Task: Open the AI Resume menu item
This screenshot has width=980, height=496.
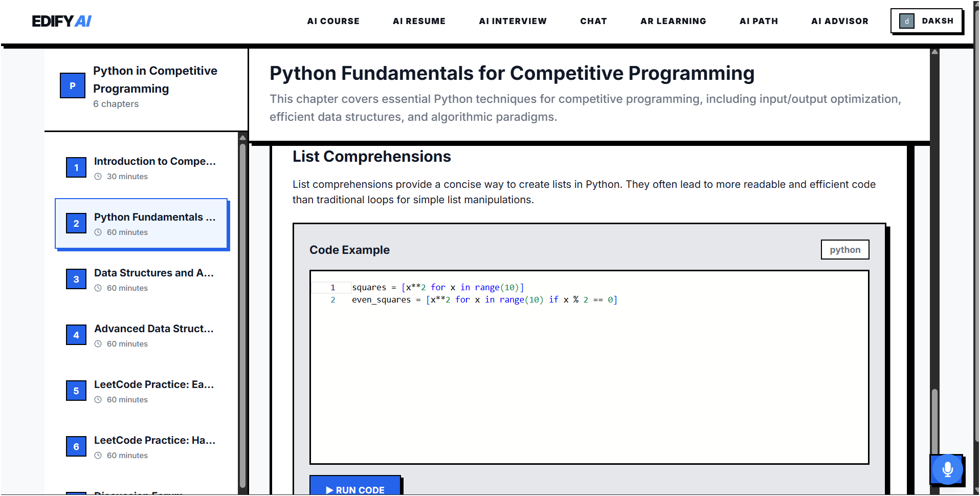Action: point(419,21)
